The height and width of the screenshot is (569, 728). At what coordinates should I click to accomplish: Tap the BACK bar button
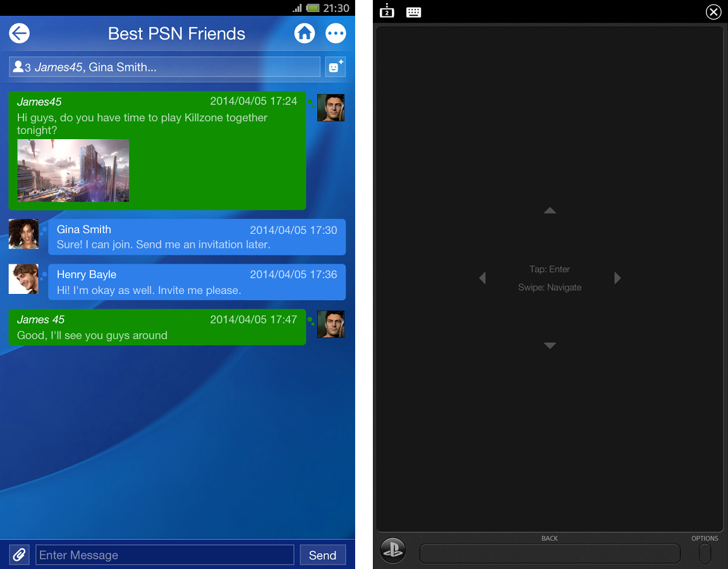point(550,554)
